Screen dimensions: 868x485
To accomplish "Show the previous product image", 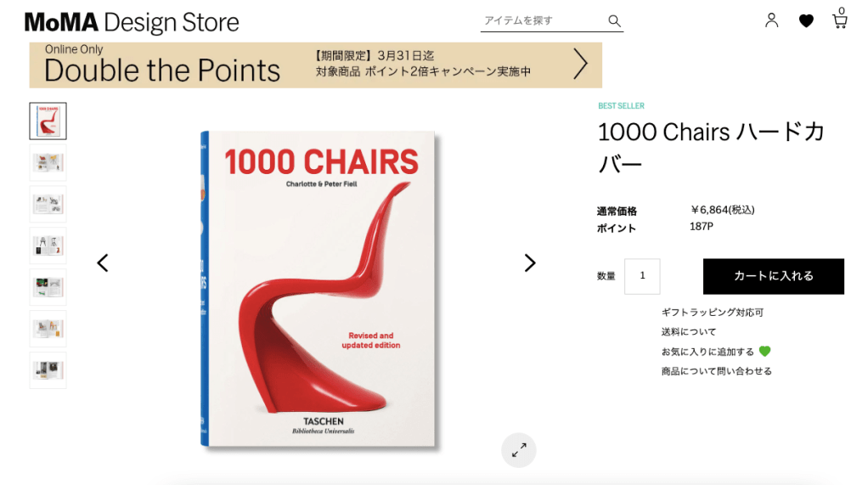I will [103, 263].
